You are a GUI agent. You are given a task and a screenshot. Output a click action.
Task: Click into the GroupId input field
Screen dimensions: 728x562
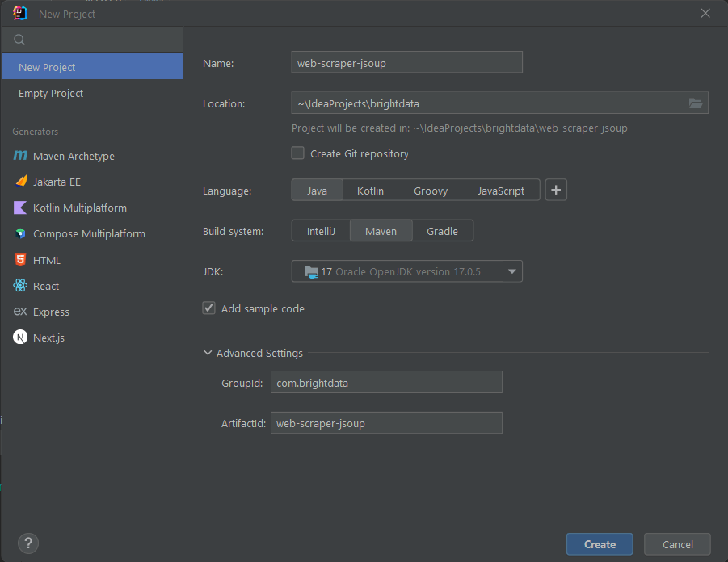(x=386, y=383)
